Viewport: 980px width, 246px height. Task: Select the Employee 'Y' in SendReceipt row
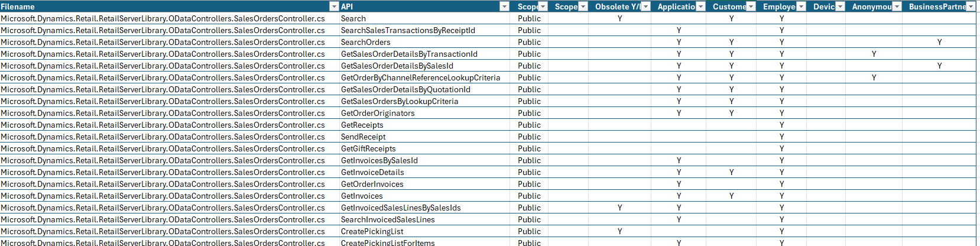coord(781,137)
